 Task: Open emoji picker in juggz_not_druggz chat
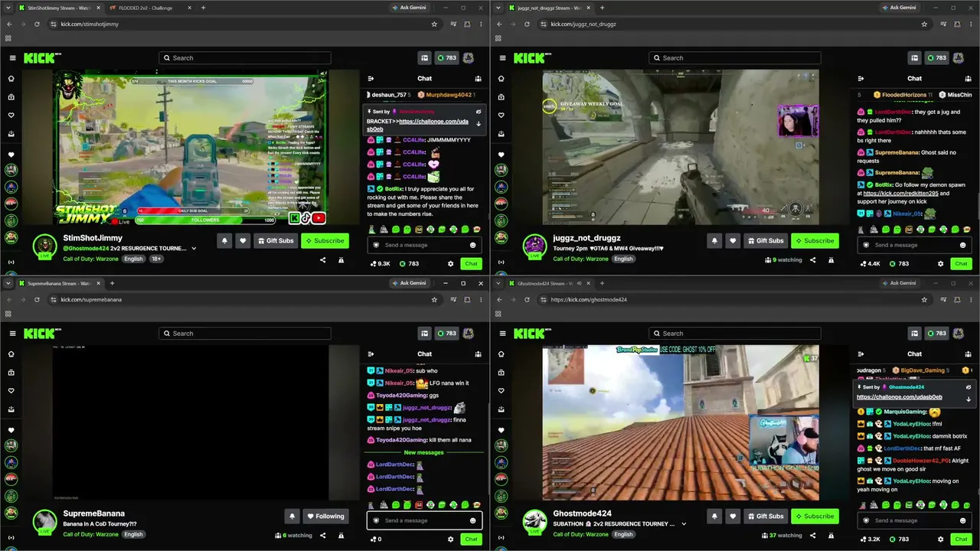(x=962, y=245)
